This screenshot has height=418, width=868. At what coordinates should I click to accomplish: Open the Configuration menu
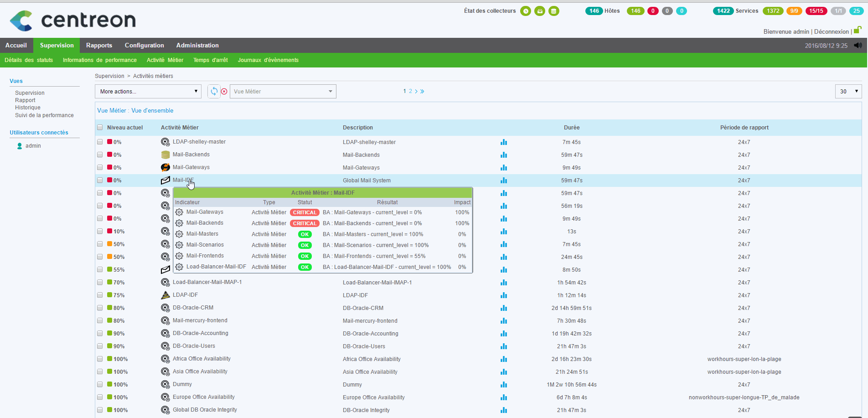click(144, 45)
